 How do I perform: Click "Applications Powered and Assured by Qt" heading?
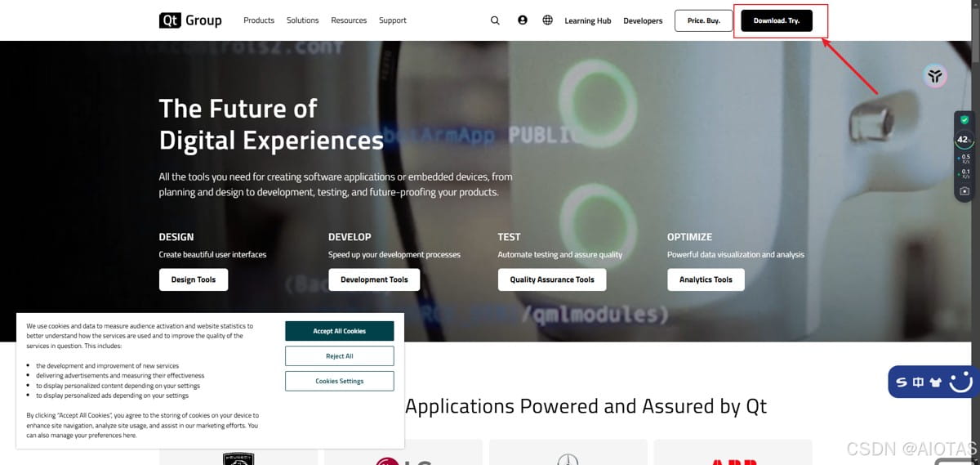[586, 406]
